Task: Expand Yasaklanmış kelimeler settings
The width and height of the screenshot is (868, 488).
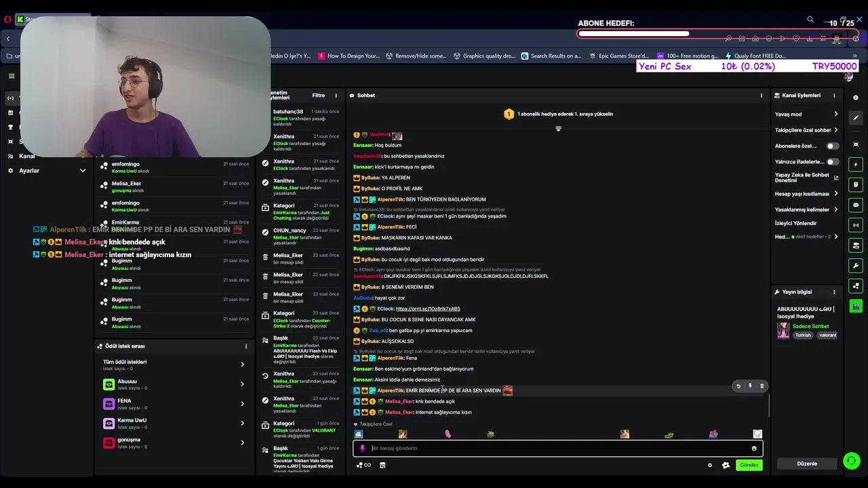Action: coord(806,209)
